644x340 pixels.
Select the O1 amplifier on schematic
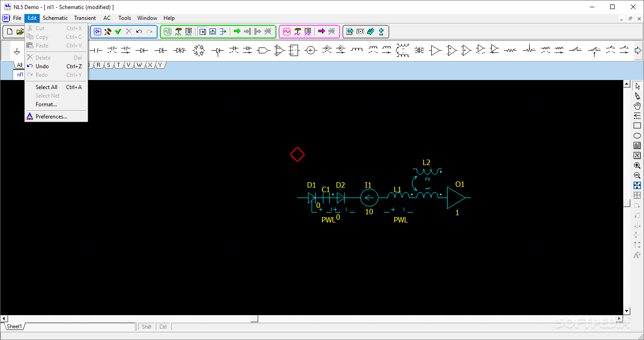(456, 198)
